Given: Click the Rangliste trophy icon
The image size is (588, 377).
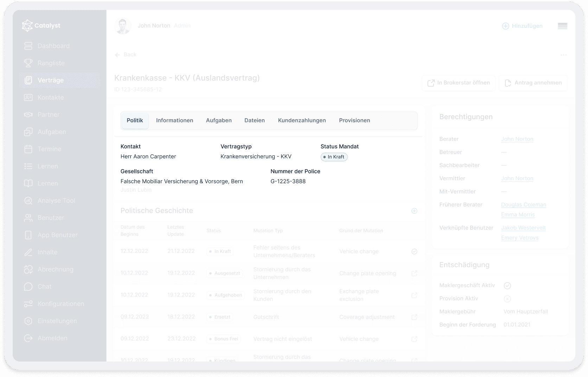Looking at the screenshot, I should (x=28, y=63).
